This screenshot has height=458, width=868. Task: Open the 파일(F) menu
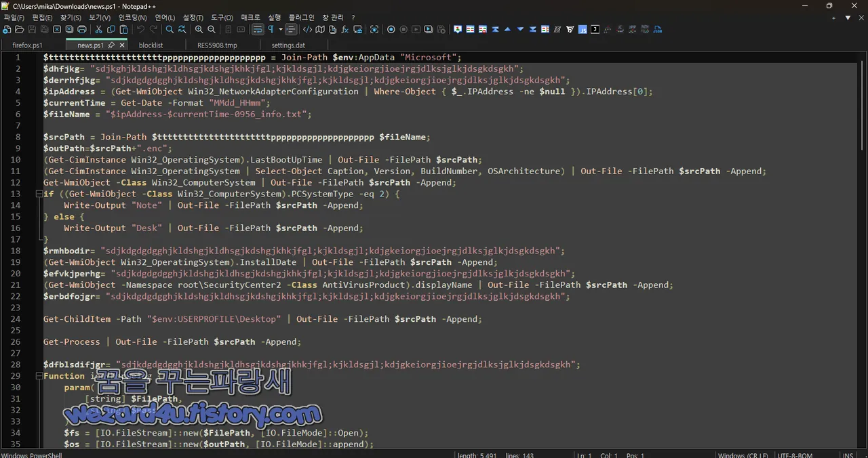[14, 18]
